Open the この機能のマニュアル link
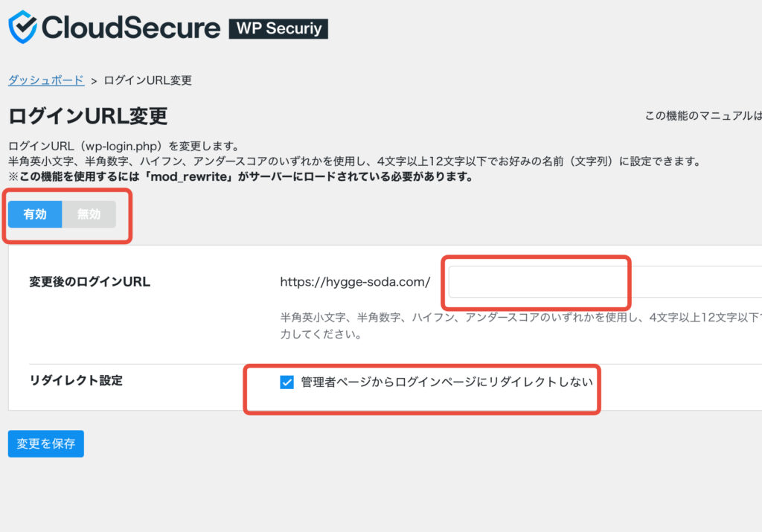 pyautogui.click(x=703, y=115)
